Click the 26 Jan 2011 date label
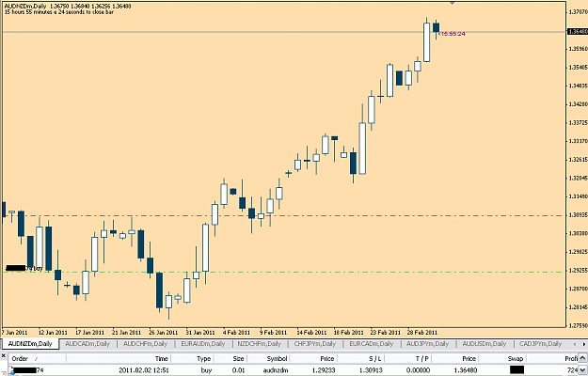 coord(163,332)
